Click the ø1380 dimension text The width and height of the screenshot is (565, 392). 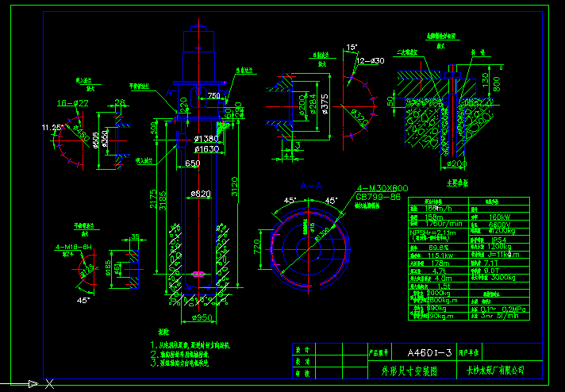(x=206, y=139)
